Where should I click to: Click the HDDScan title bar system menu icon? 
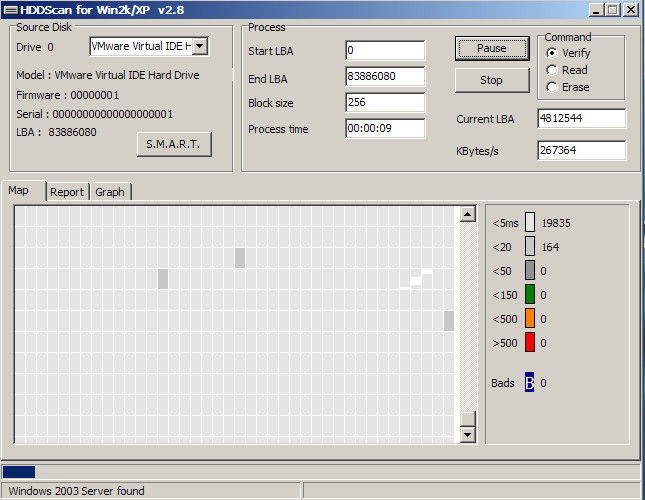point(10,9)
